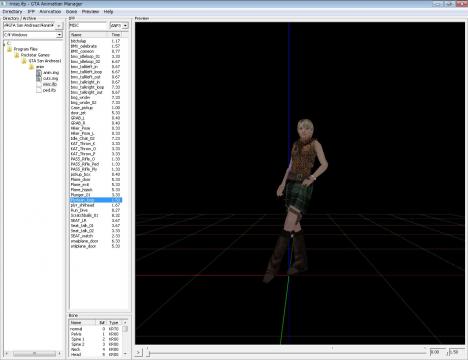468x360 pixels.
Task: Select the GTA San Andreas folder icon
Action: click(24, 61)
